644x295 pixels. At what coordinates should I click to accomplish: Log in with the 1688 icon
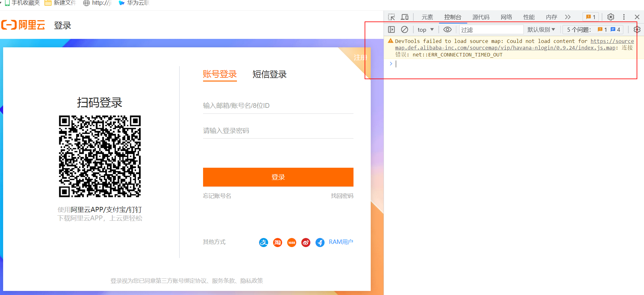[292, 242]
